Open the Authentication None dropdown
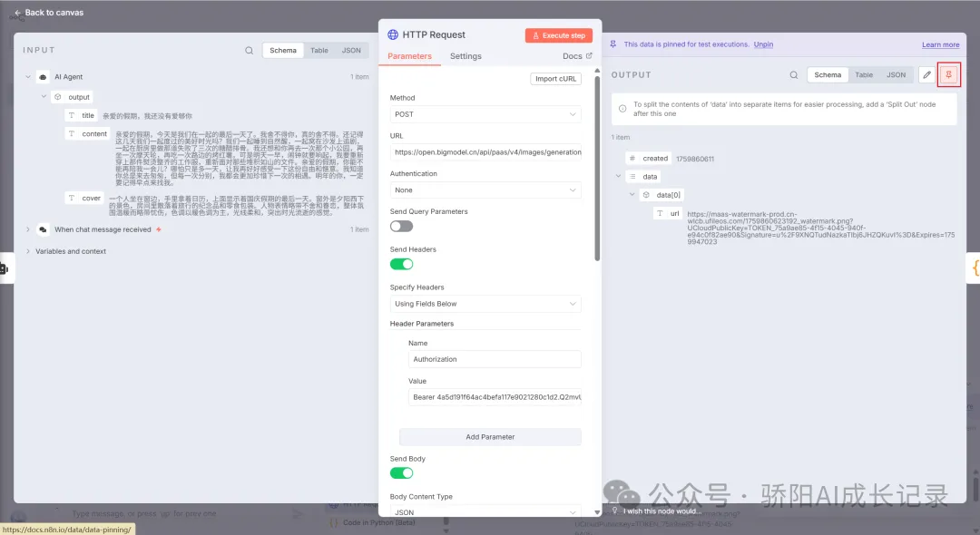 point(485,190)
